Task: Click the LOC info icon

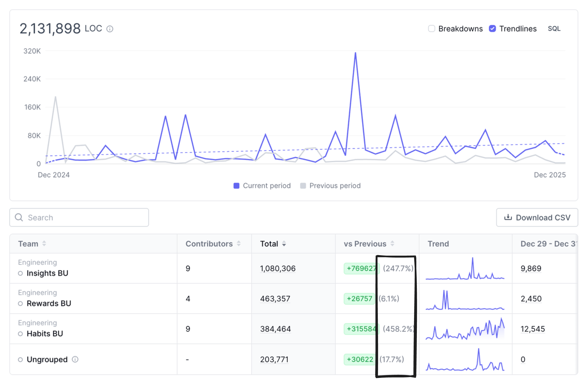Action: tap(110, 29)
